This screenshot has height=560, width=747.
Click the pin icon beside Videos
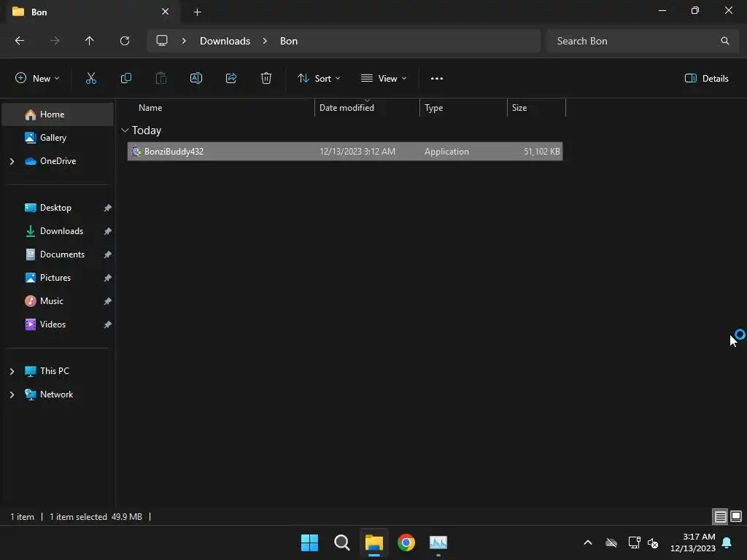click(108, 324)
